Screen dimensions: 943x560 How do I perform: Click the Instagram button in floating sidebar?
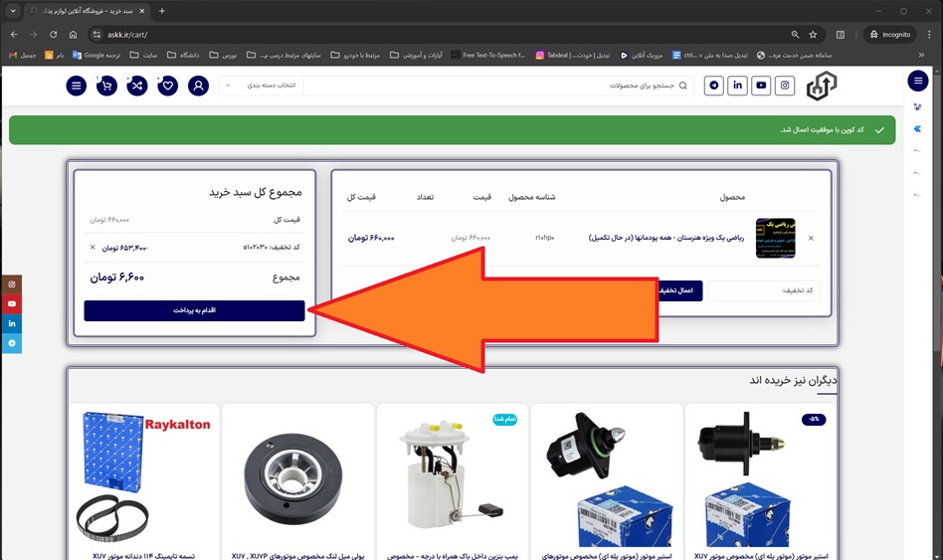pyautogui.click(x=12, y=284)
